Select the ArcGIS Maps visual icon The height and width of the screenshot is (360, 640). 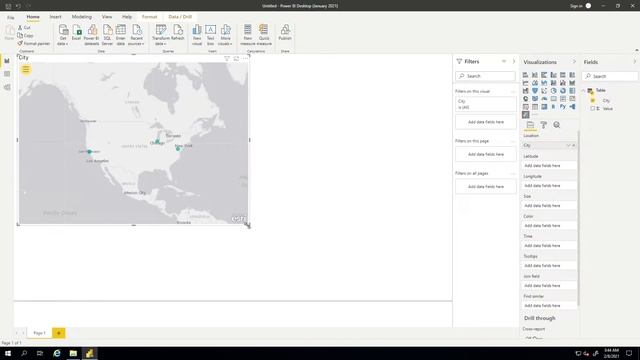526,115
